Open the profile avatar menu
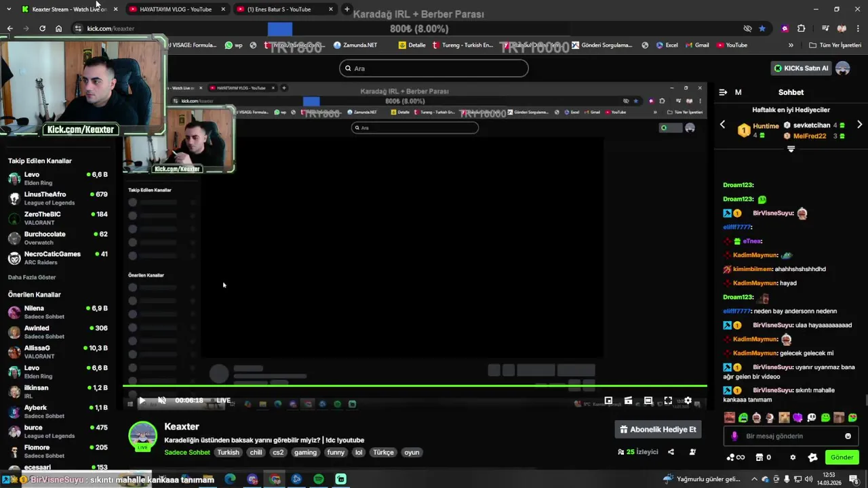The height and width of the screenshot is (488, 868). pos(843,68)
